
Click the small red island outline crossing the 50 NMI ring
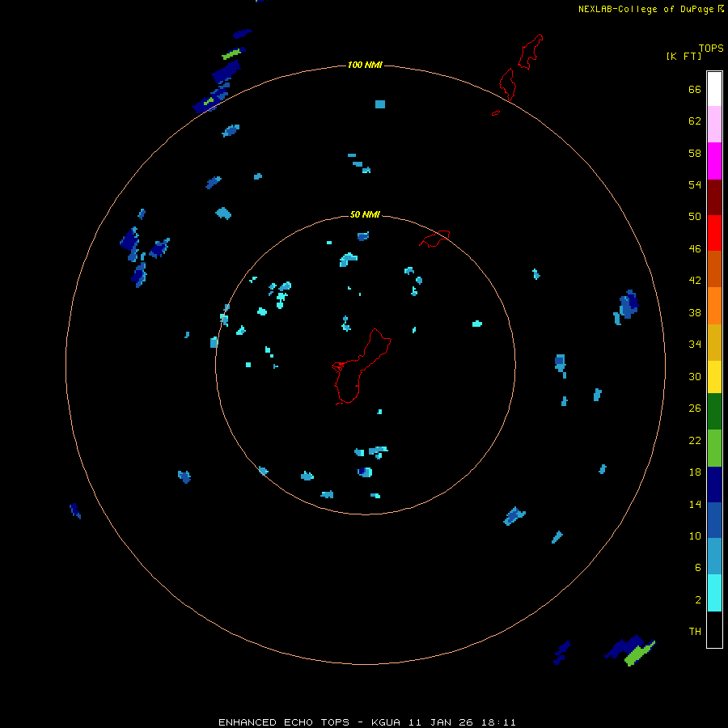coord(434,239)
